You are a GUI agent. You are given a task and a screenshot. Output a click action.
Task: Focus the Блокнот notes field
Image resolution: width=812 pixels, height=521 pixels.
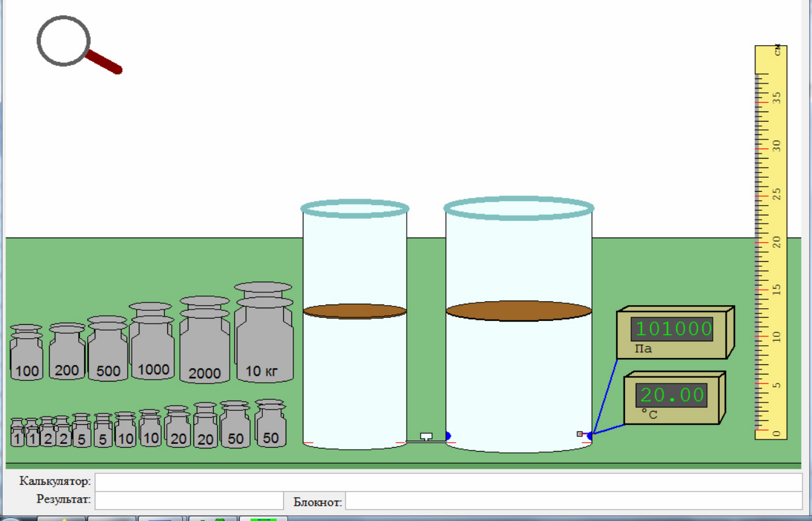point(573,501)
